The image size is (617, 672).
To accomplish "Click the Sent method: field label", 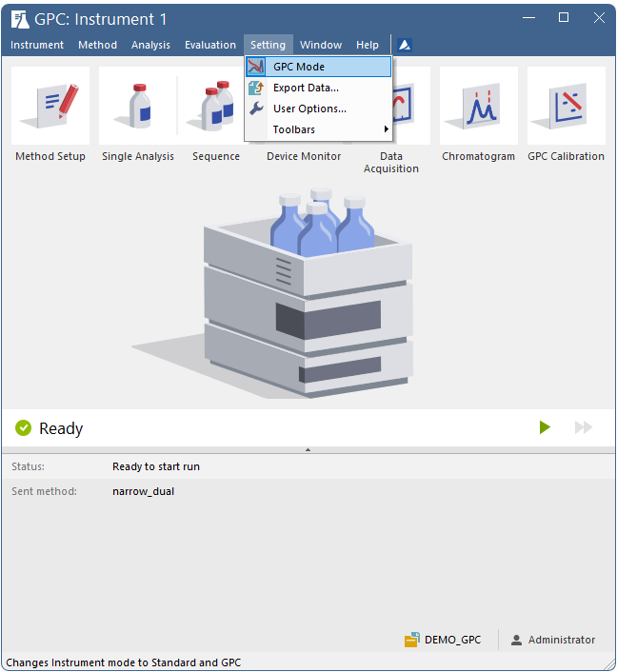I will tap(44, 491).
